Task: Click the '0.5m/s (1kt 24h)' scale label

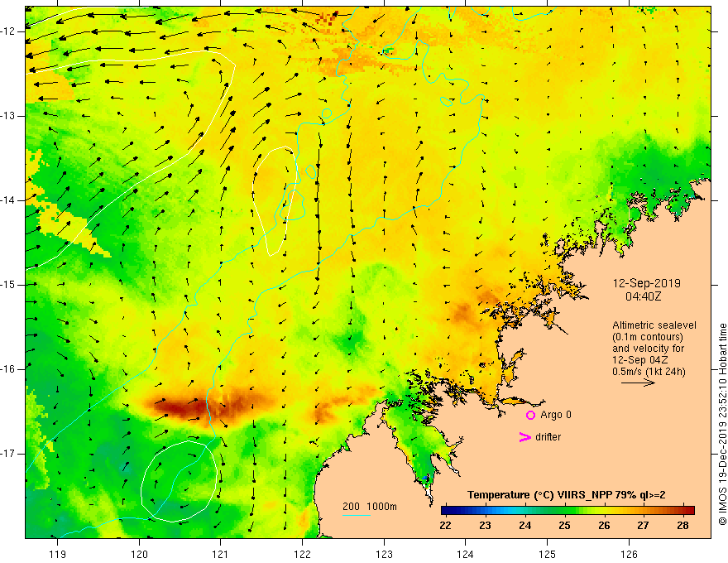Action: pos(649,372)
